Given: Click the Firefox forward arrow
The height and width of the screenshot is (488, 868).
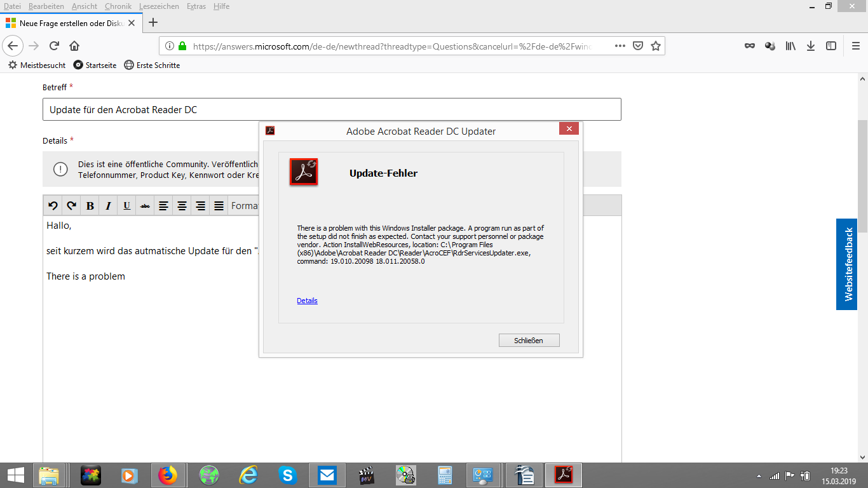Looking at the screenshot, I should pos(34,46).
